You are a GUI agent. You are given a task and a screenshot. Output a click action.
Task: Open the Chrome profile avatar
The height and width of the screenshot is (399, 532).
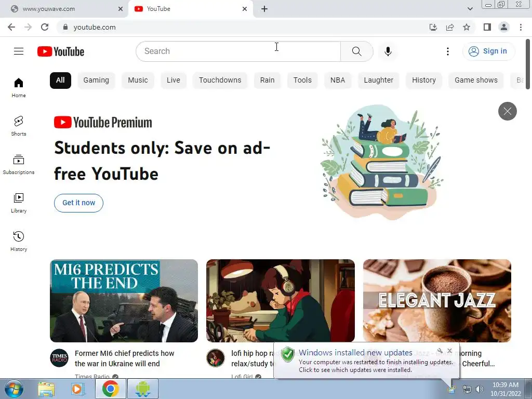pos(504,27)
